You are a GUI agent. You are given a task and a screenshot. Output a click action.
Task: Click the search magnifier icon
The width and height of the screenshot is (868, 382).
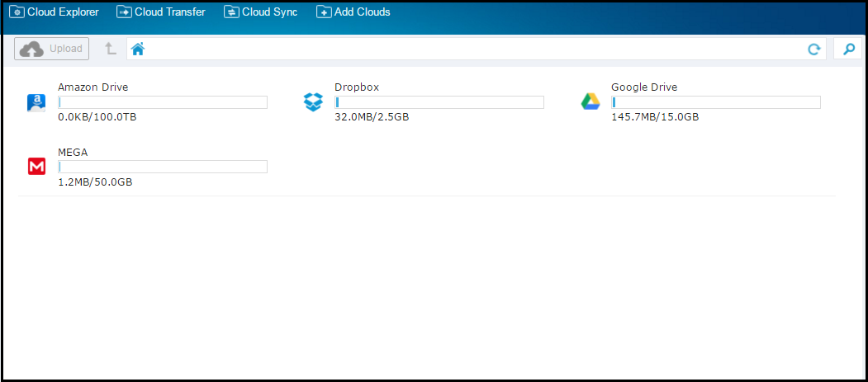click(847, 50)
